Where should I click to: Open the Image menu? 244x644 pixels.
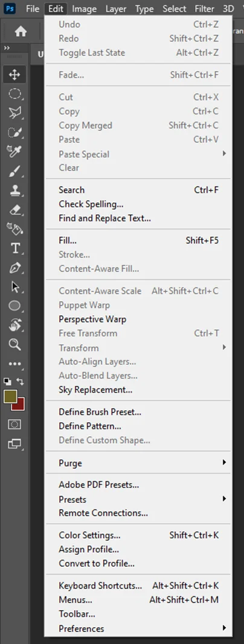[x=85, y=8]
